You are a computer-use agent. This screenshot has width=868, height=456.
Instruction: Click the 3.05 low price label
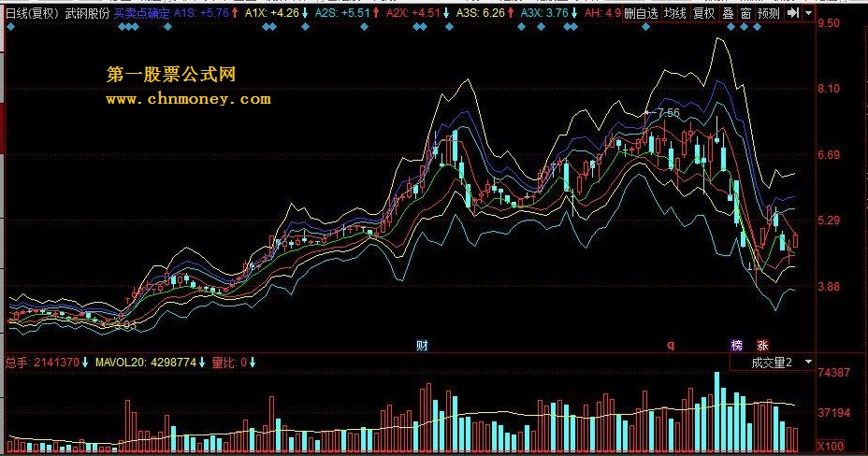point(124,325)
